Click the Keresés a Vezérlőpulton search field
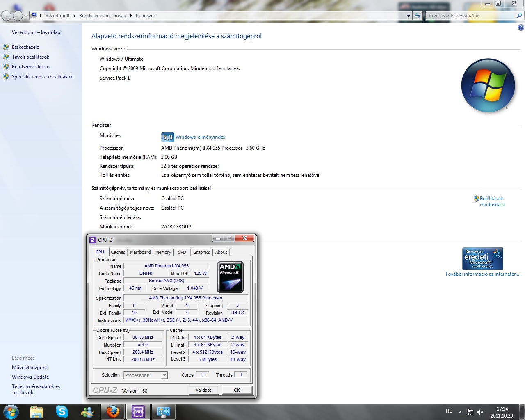Screen dimensions: 525x420 click(471, 16)
